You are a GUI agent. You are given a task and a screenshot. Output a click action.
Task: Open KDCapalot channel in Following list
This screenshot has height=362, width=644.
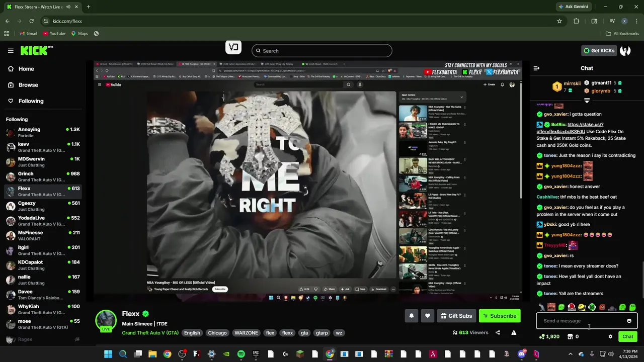pos(43,265)
